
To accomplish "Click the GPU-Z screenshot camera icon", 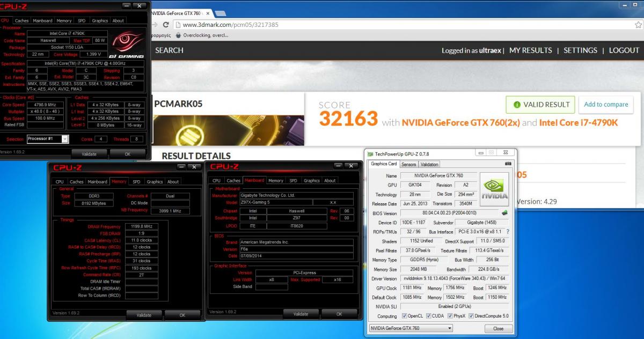I will (x=508, y=164).
